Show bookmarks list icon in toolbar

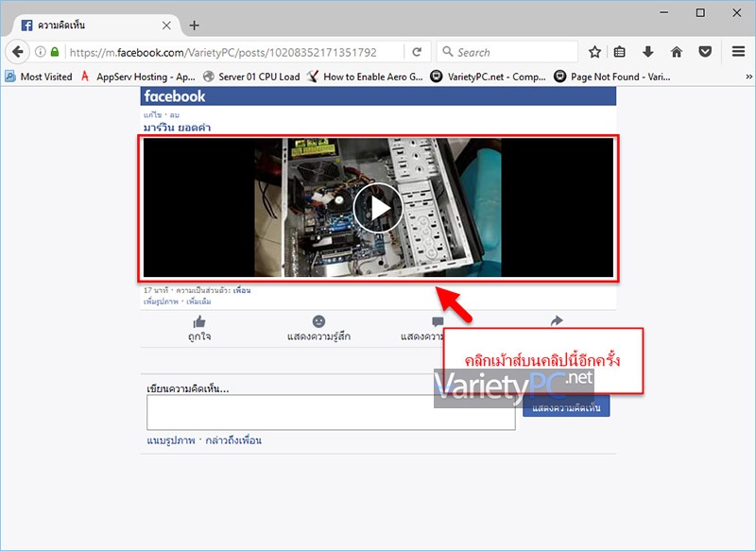coord(620,52)
